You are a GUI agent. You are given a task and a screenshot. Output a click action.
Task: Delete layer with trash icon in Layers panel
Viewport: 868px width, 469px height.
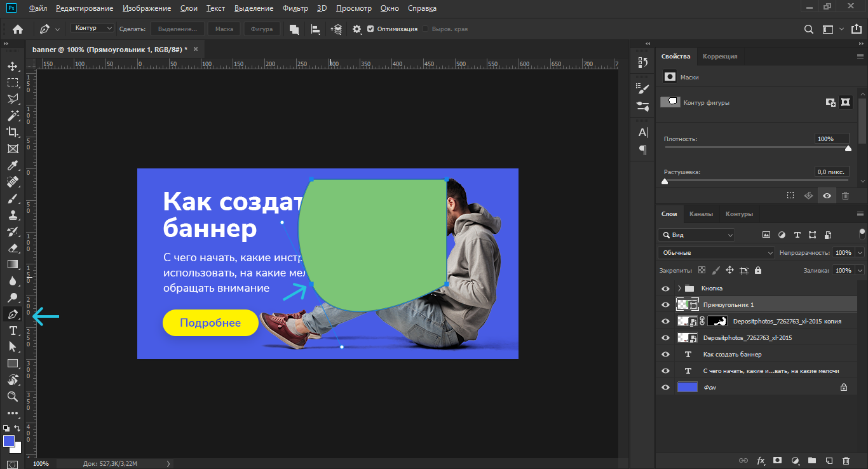846,460
